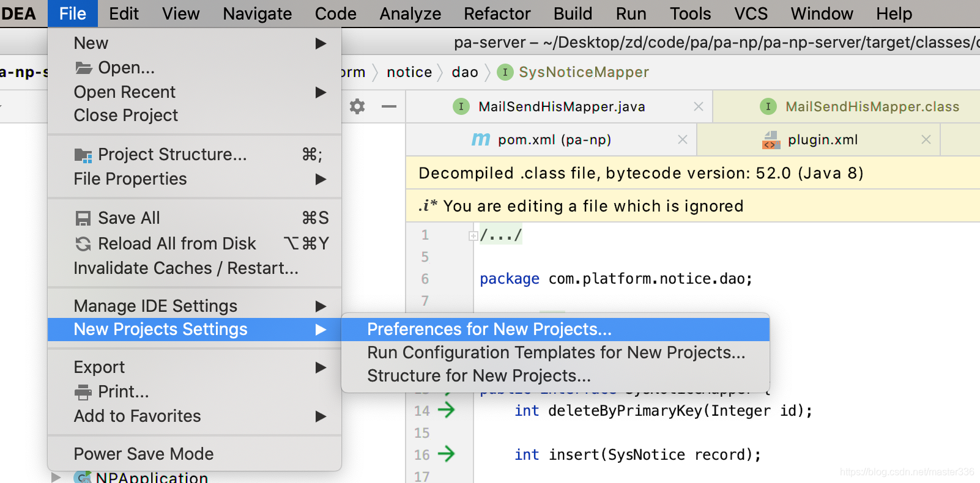Click the gear settings icon in tool window
This screenshot has width=980, height=483.
pyautogui.click(x=357, y=106)
